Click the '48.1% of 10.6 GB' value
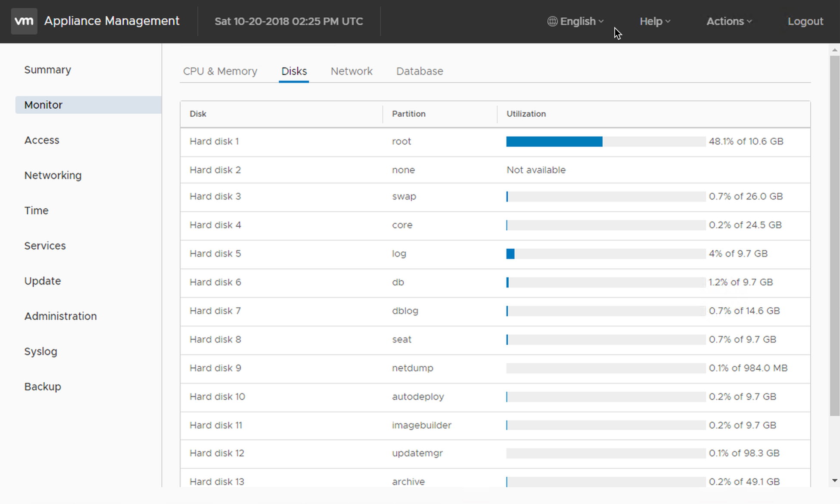Screen dimensions: 840x504 pyautogui.click(x=746, y=142)
